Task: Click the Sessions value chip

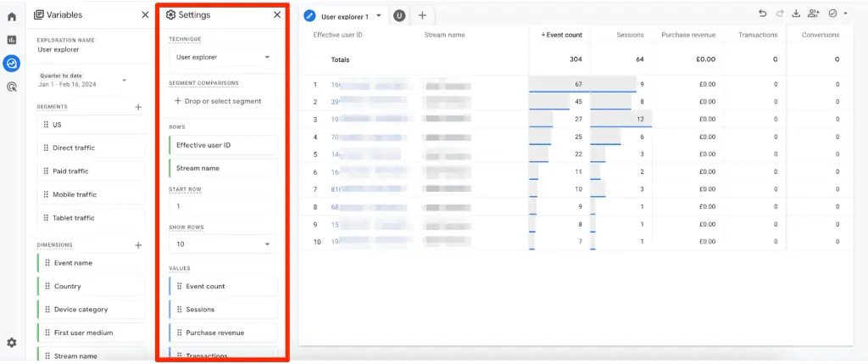Action: pos(223,310)
